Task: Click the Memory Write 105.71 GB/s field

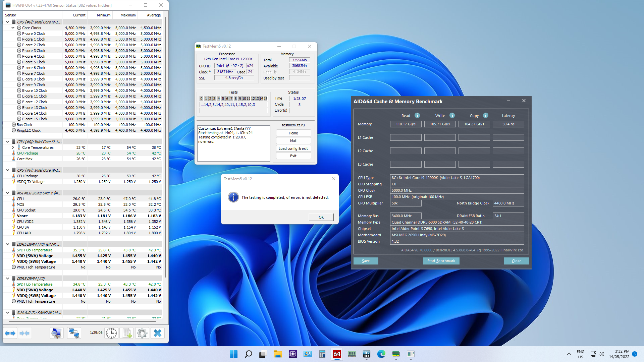Action: pyautogui.click(x=440, y=124)
